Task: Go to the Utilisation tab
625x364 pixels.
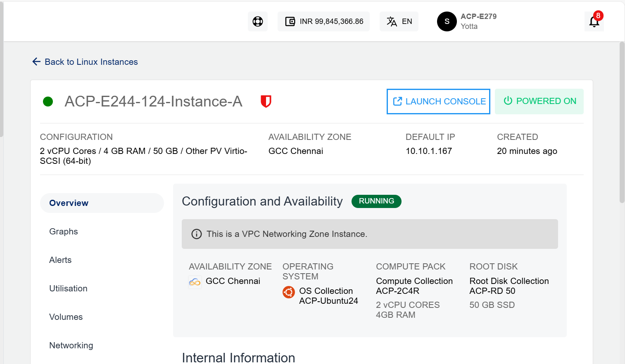Action: pos(68,288)
